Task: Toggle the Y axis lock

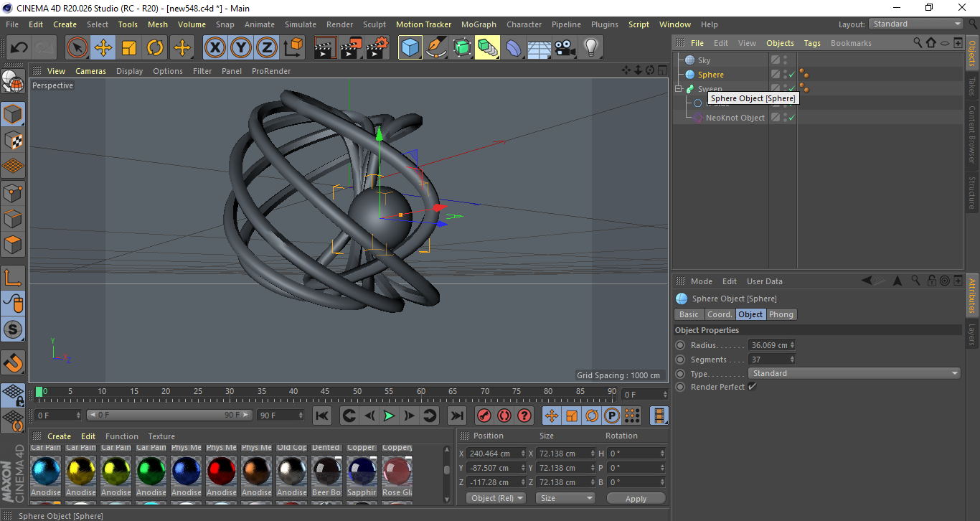Action: [x=240, y=48]
